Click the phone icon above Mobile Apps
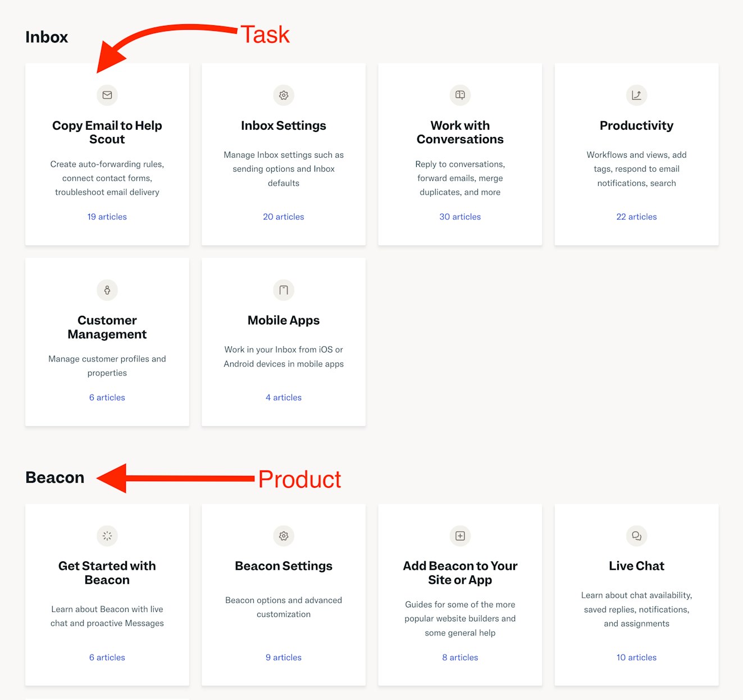This screenshot has height=700, width=743. tap(284, 290)
